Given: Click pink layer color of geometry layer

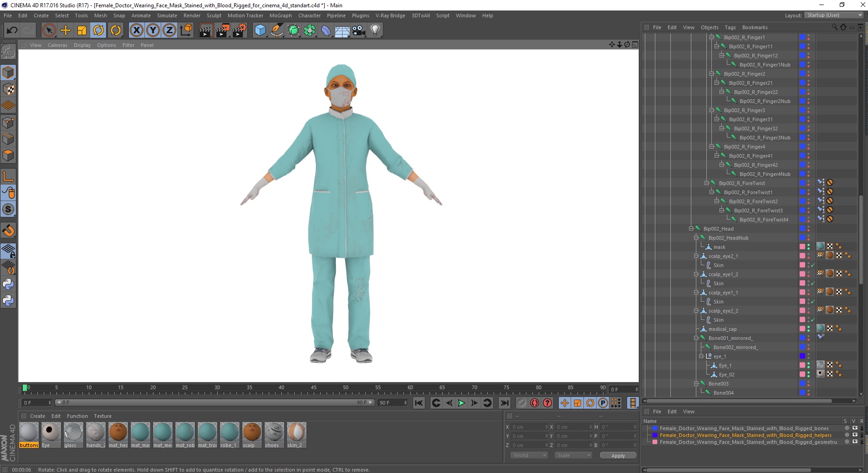Looking at the screenshot, I should coord(655,442).
